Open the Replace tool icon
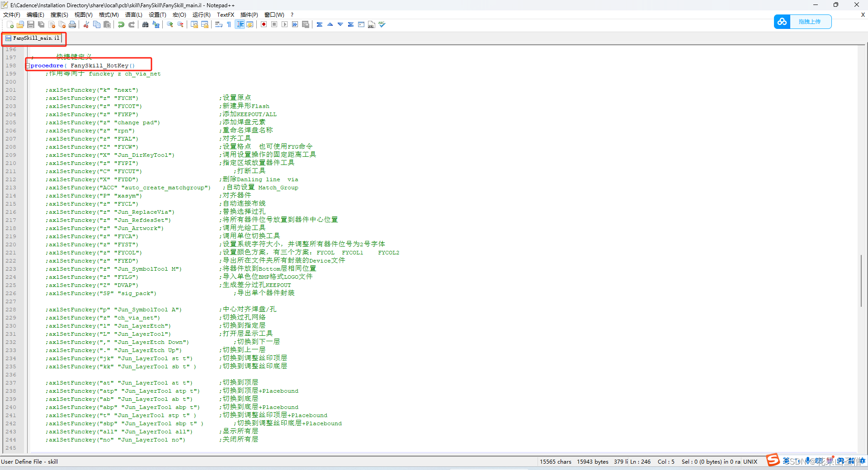This screenshot has height=470, width=868. 156,24
